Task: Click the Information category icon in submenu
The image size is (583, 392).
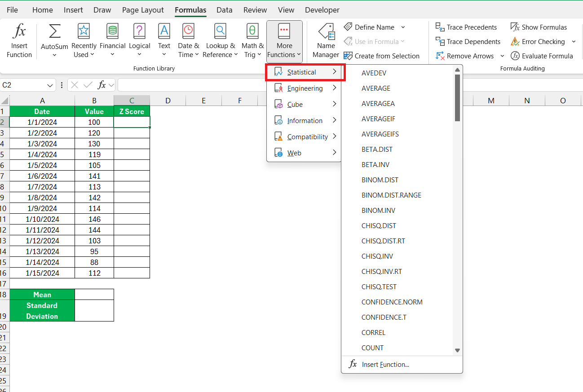Action: [x=279, y=121]
